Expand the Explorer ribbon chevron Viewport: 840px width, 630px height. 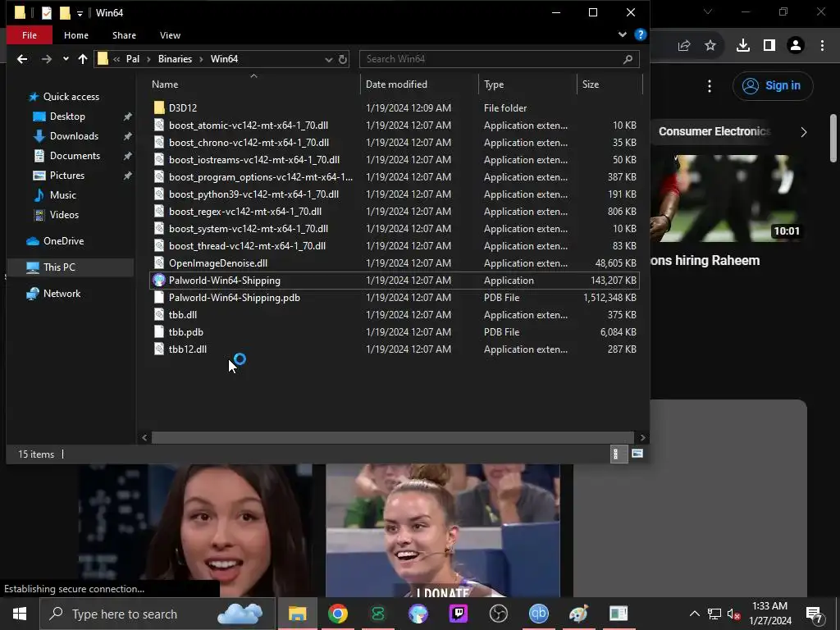tap(622, 34)
